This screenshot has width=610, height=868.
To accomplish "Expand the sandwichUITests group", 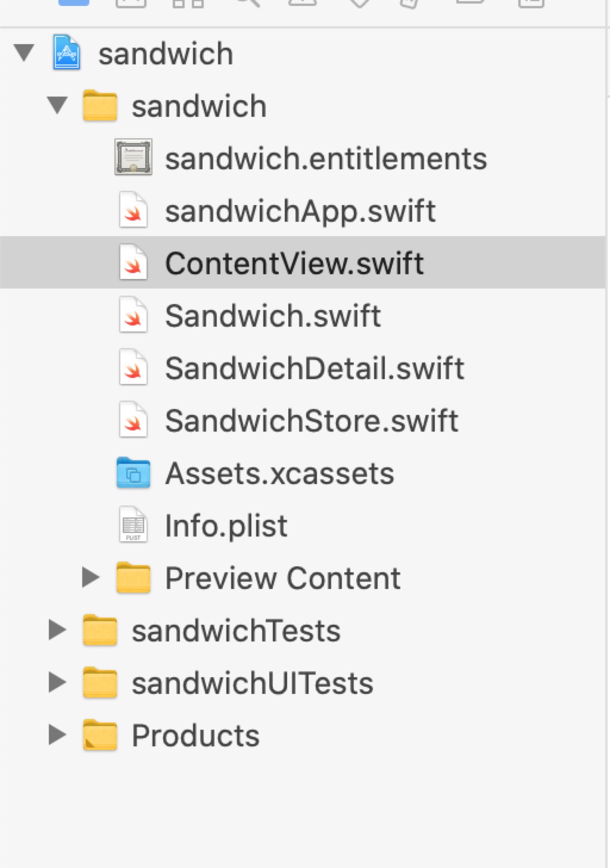I will coord(57,682).
